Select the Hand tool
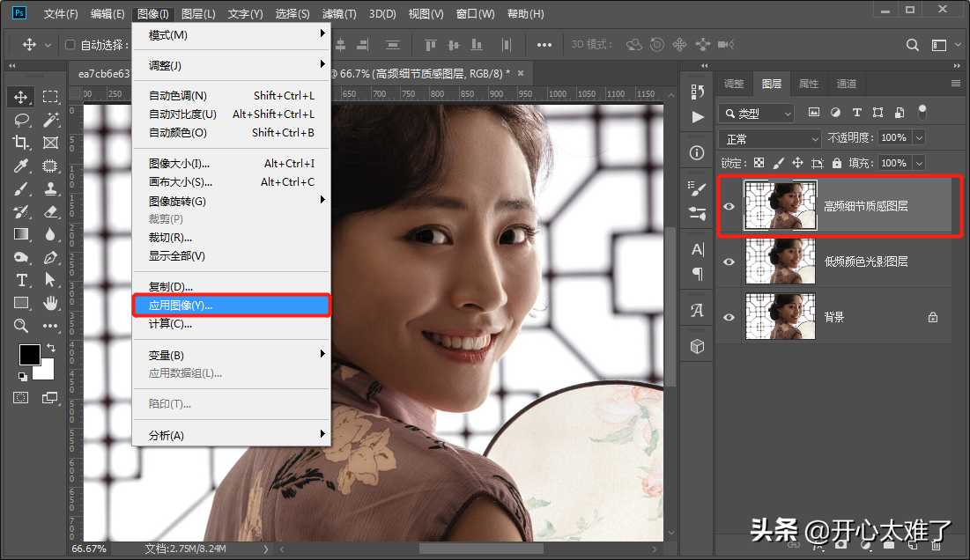Viewport: 970px width, 560px height. (50, 303)
